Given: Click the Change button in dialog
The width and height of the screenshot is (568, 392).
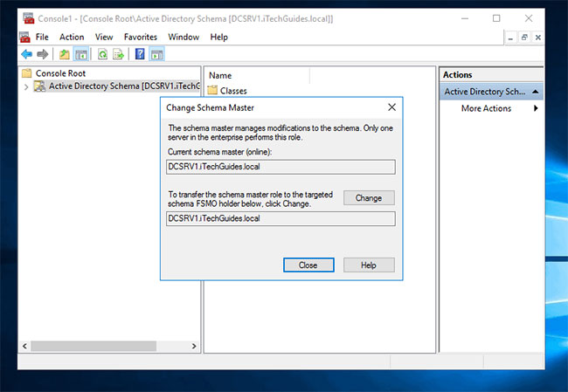Looking at the screenshot, I should click(x=369, y=198).
